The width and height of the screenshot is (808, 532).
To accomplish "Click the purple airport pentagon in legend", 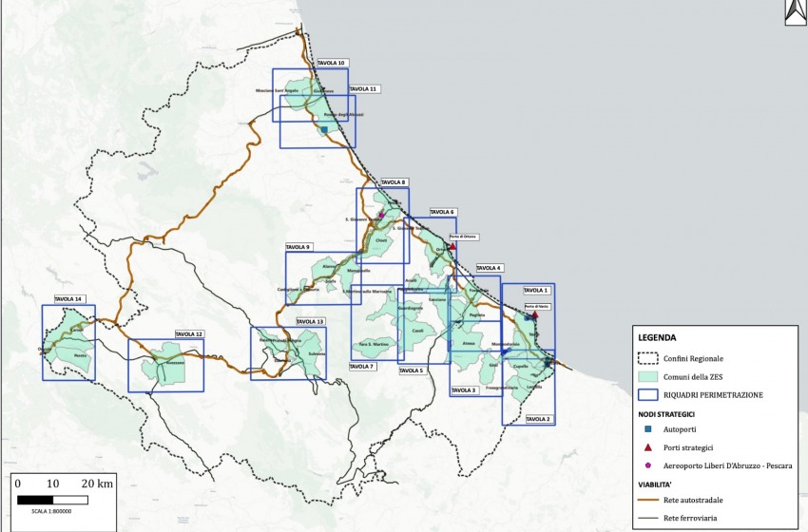I will point(647,465).
